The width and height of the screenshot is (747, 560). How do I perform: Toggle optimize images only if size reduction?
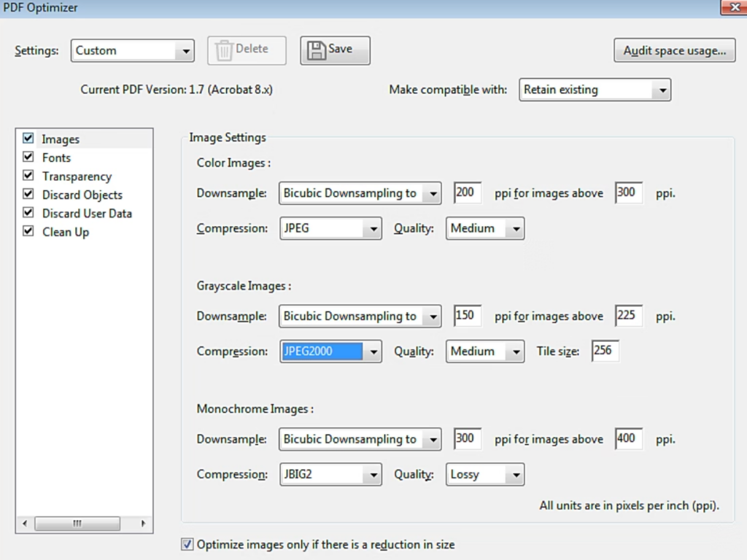pos(187,544)
